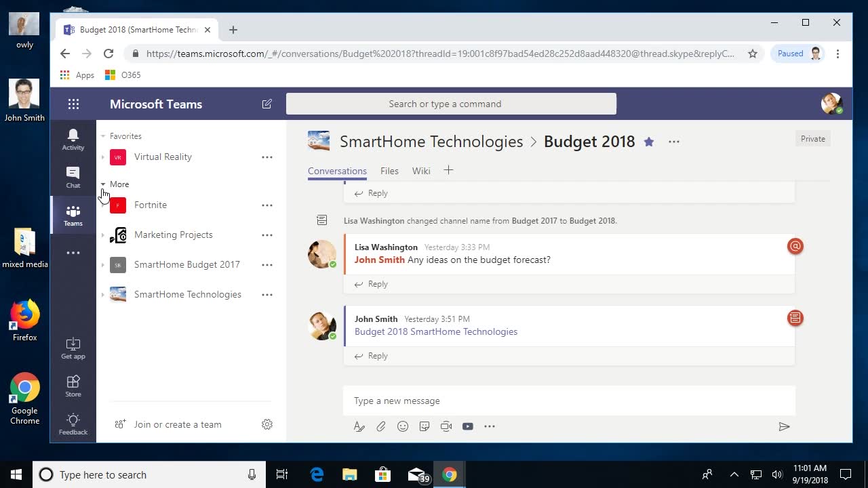The width and height of the screenshot is (868, 488).
Task: Click Join or create a team
Action: pyautogui.click(x=168, y=424)
